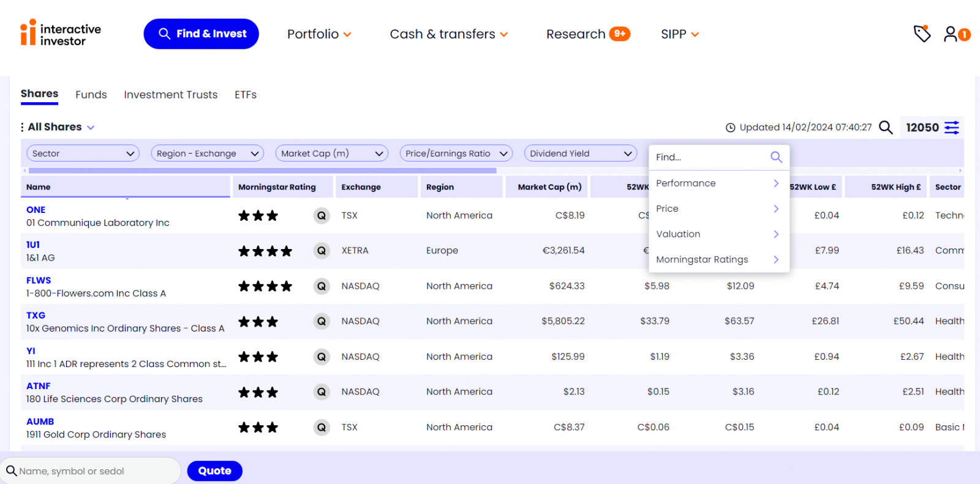Expand the Morningstar Ratings submenu
Viewport: 980px width, 484px height.
coord(718,259)
